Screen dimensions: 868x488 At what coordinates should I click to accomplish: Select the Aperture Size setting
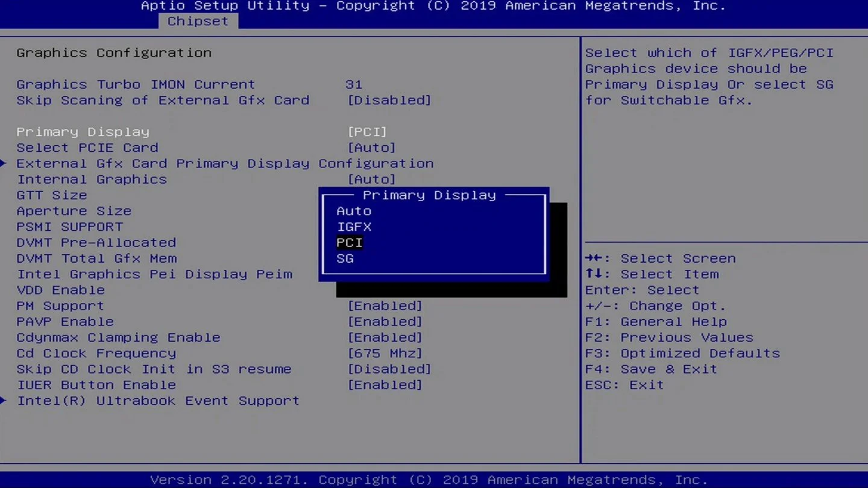pyautogui.click(x=74, y=211)
